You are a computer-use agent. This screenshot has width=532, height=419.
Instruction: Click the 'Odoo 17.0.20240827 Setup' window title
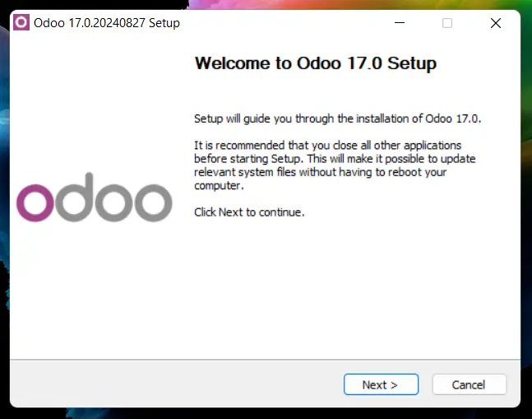107,23
